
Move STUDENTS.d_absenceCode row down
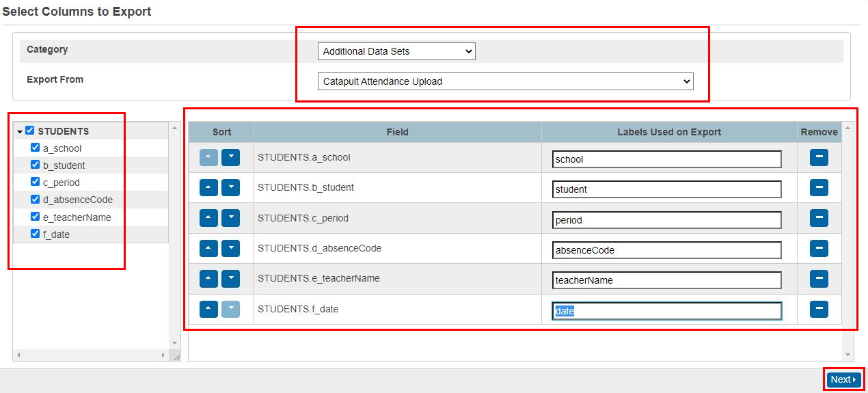tap(231, 249)
